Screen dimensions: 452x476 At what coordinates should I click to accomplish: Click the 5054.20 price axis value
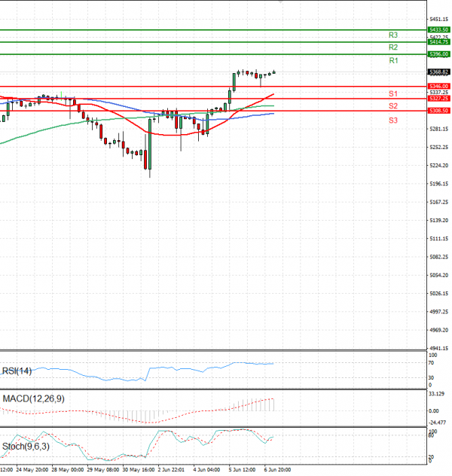[x=439, y=275]
